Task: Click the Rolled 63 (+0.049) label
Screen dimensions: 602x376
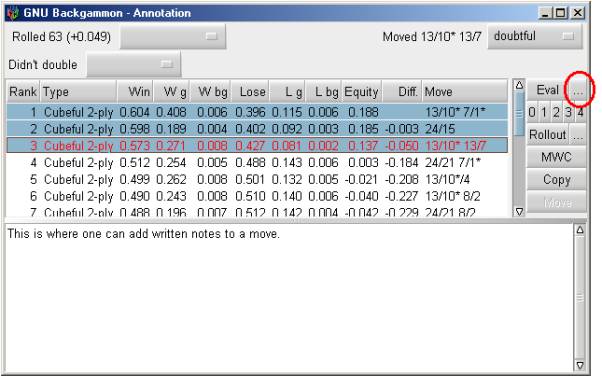Action: click(61, 37)
